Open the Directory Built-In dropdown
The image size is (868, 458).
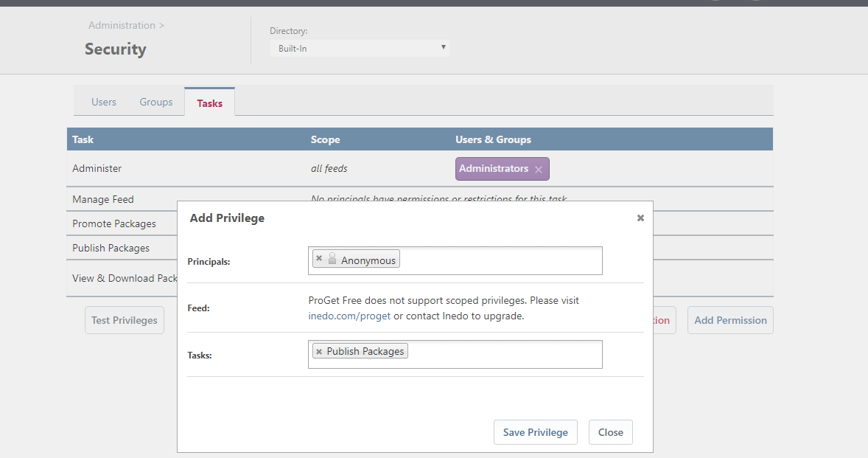point(360,48)
